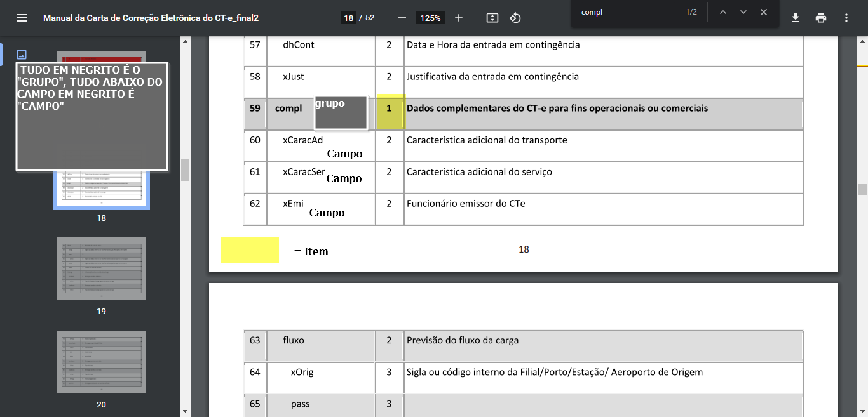Rotate the document counterclockwise
This screenshot has height=417, width=868.
click(x=515, y=18)
